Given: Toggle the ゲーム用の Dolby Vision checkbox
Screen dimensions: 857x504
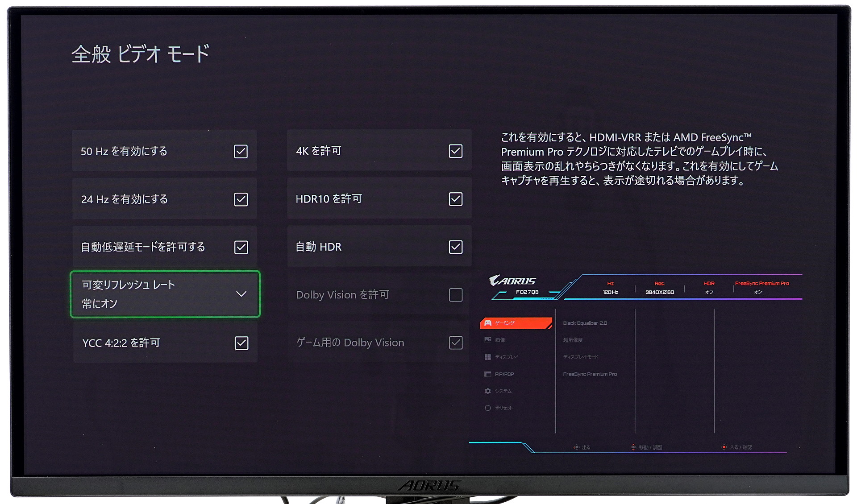Looking at the screenshot, I should pos(455,343).
